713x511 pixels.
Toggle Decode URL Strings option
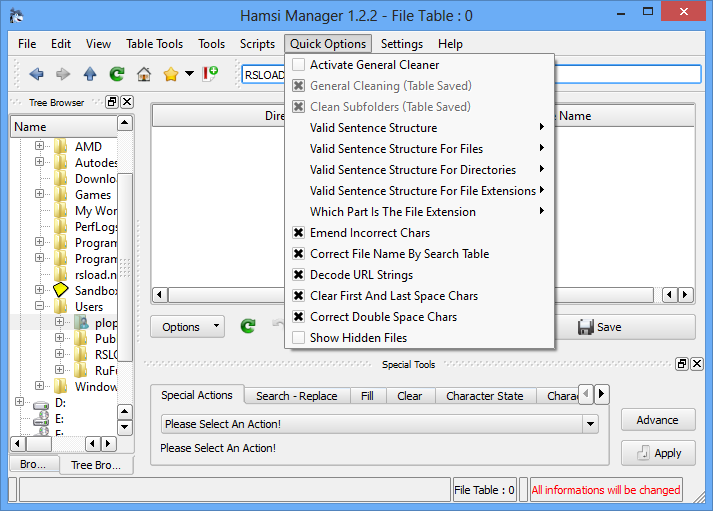pos(298,275)
